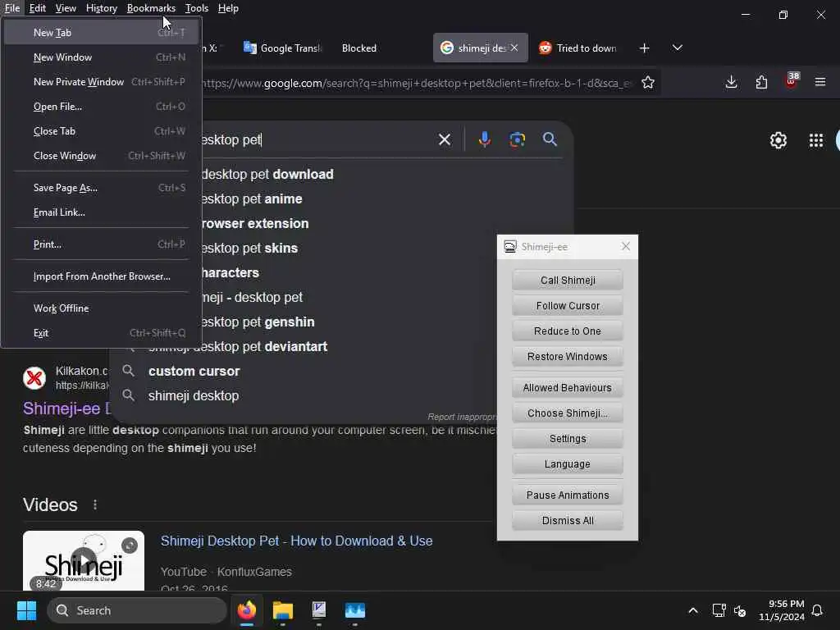Choose Save Page As... entry
Viewport: 840px width, 630px height.
coord(101,188)
